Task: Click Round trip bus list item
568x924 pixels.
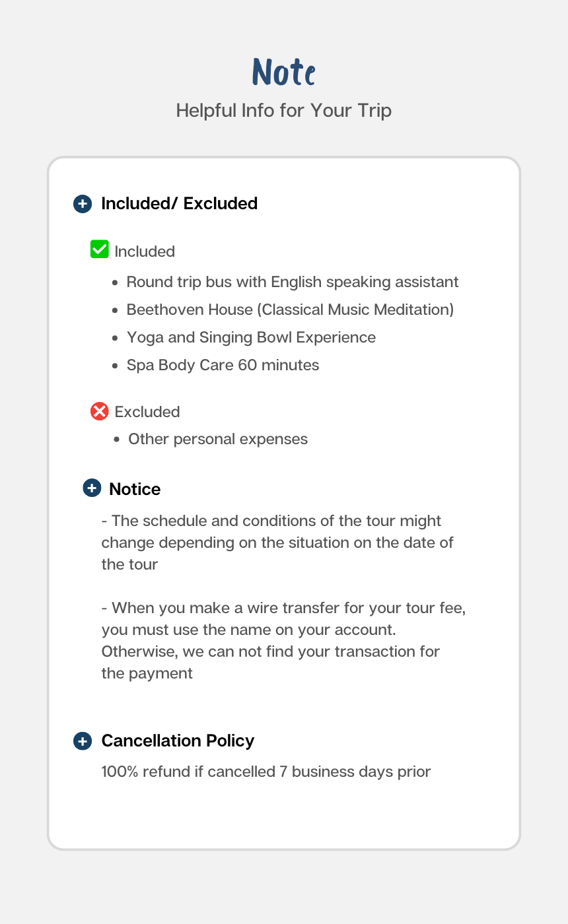Action: coord(293,282)
